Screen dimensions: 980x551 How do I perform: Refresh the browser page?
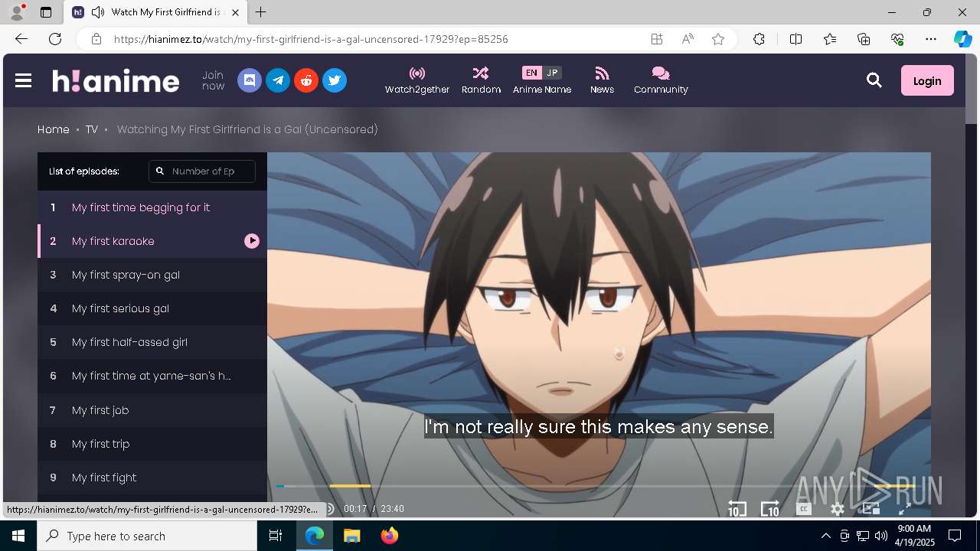(55, 39)
